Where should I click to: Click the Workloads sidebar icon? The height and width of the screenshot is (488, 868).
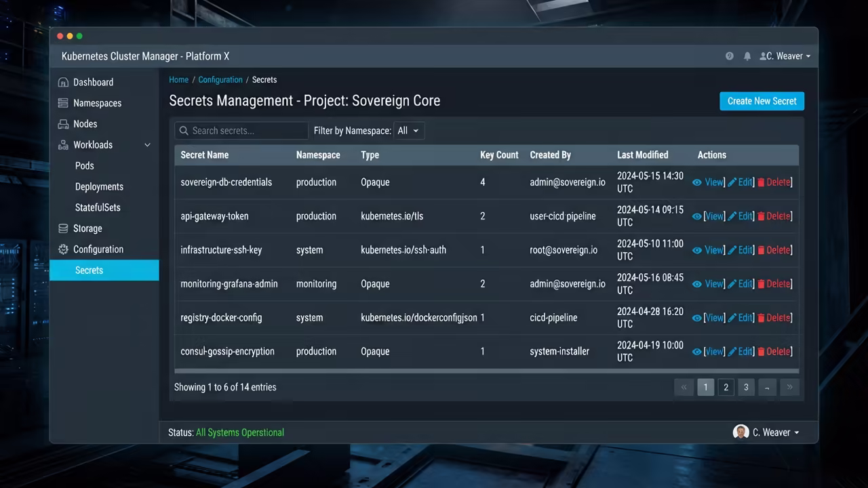pyautogui.click(x=63, y=145)
